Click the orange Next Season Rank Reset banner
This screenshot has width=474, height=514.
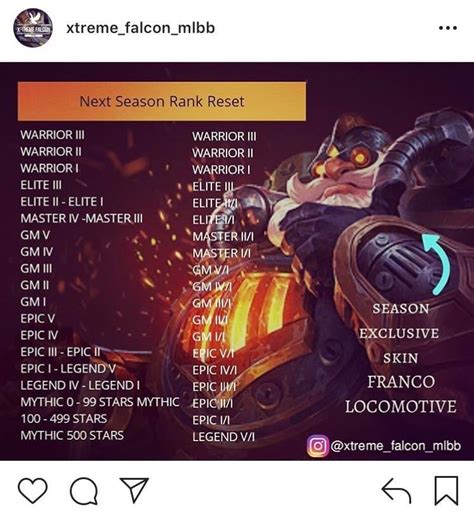[x=162, y=101]
